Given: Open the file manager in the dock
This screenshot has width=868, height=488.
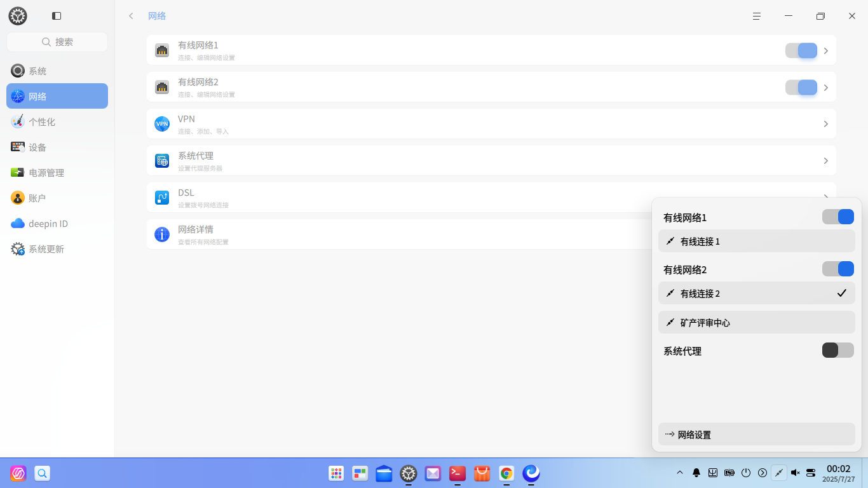Looking at the screenshot, I should point(384,473).
